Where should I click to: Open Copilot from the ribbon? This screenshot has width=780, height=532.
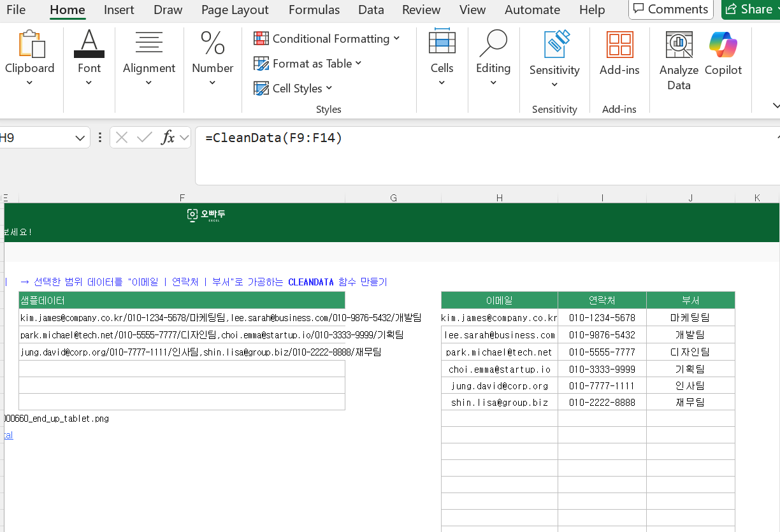click(723, 46)
